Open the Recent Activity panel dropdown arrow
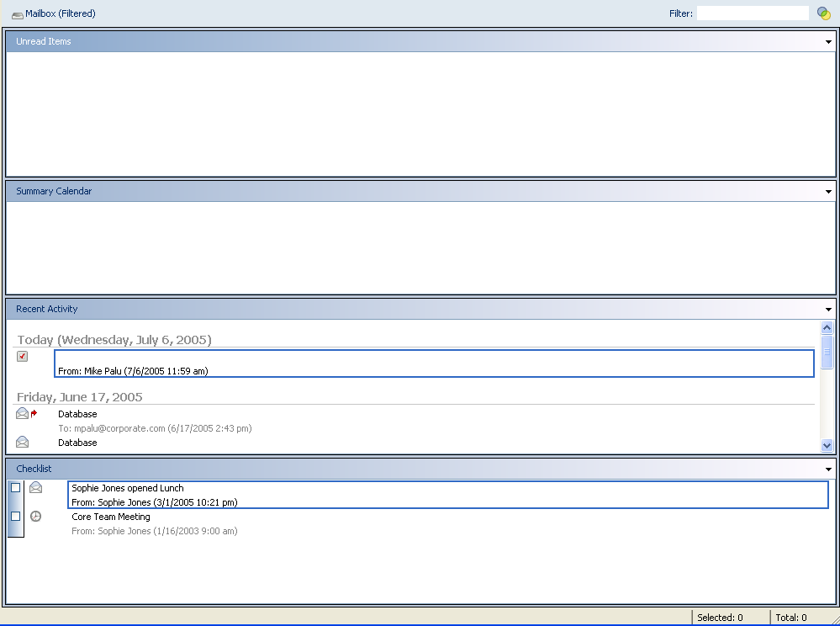Screen dimensions: 840x626 pyautogui.click(x=828, y=310)
